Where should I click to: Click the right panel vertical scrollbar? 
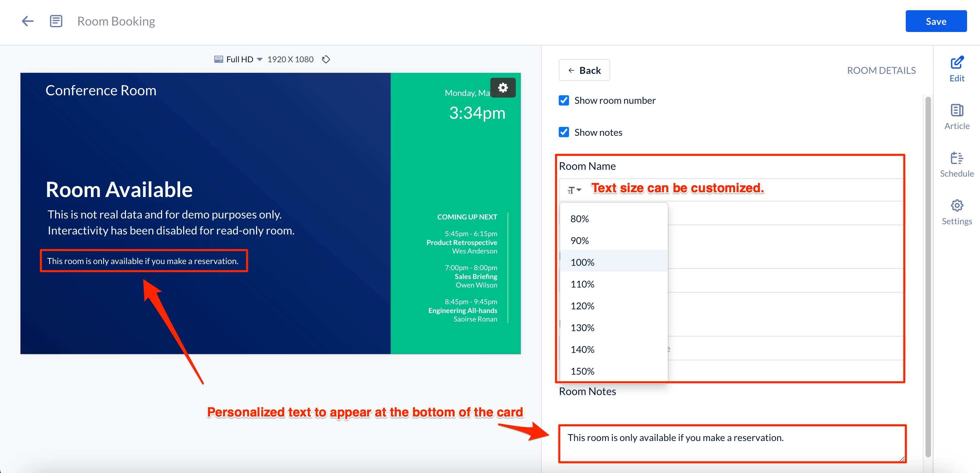pos(928,277)
